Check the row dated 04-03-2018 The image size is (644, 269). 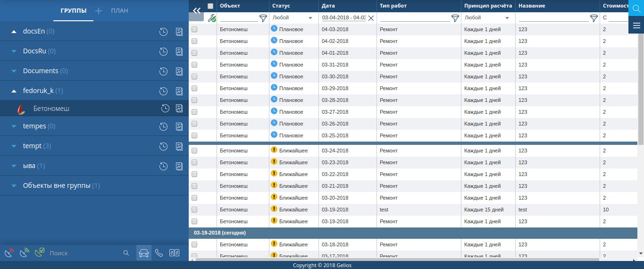point(194,29)
